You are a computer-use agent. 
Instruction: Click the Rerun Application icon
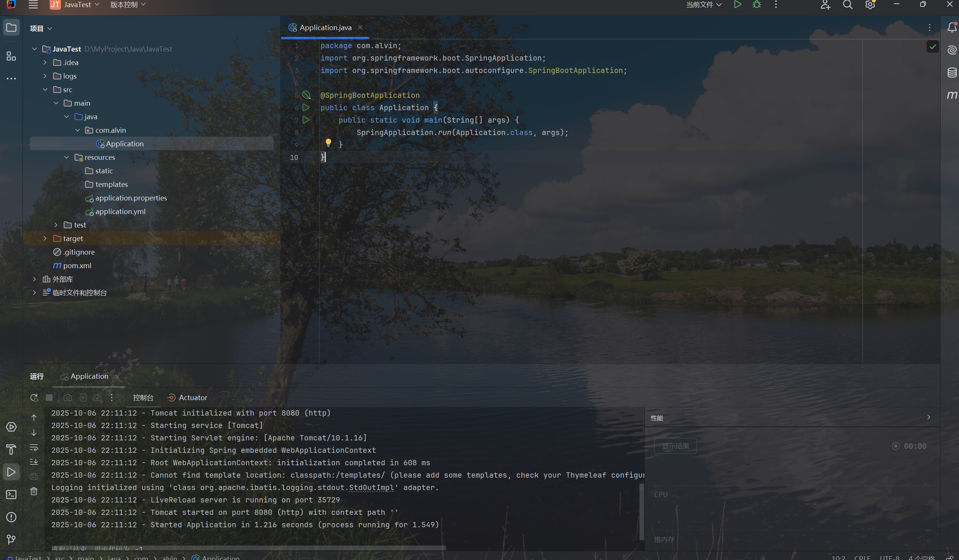pyautogui.click(x=34, y=398)
